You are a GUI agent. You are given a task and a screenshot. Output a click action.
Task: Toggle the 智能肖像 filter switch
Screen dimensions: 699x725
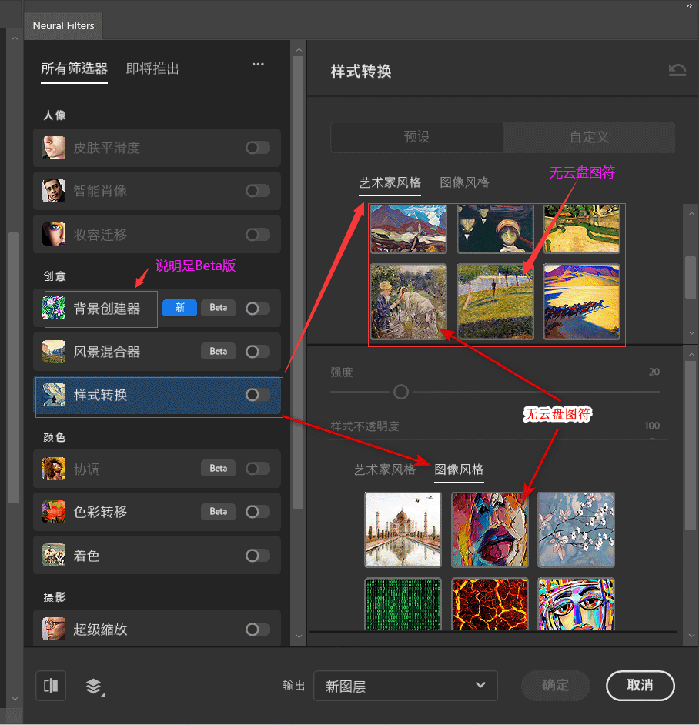point(258,190)
